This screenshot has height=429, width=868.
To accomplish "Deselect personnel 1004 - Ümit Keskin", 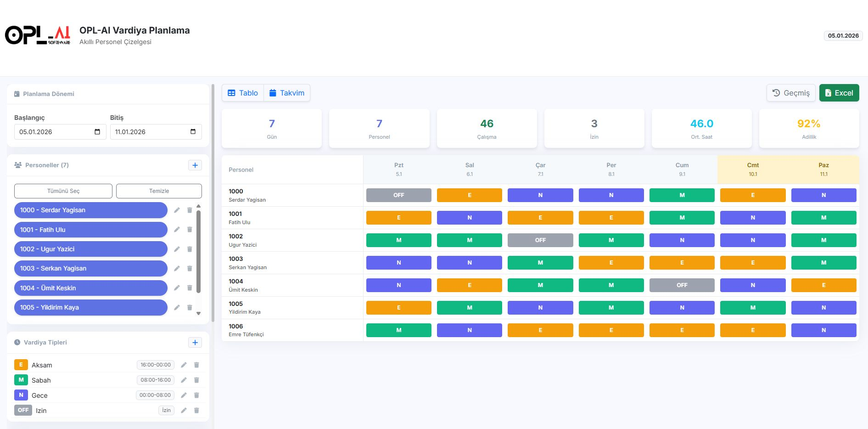I will tap(90, 288).
